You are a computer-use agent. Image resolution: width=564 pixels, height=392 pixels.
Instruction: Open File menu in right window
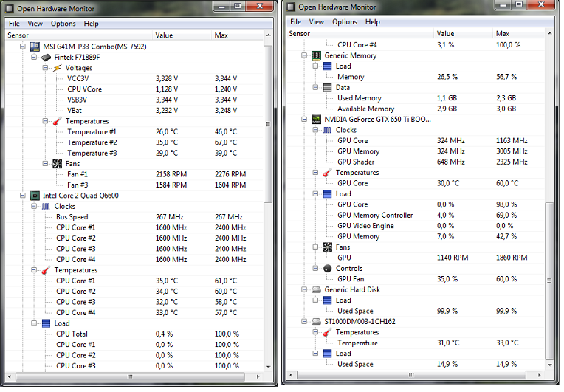tap(296, 22)
